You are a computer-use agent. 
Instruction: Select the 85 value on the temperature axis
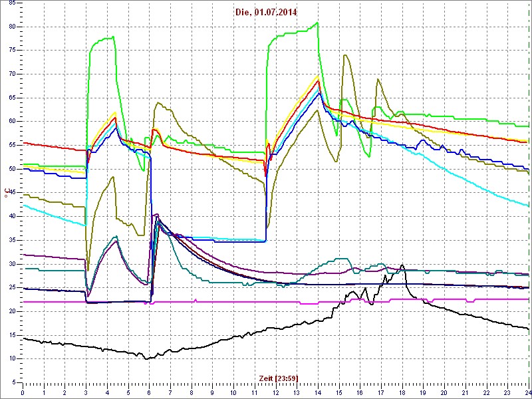11,3
